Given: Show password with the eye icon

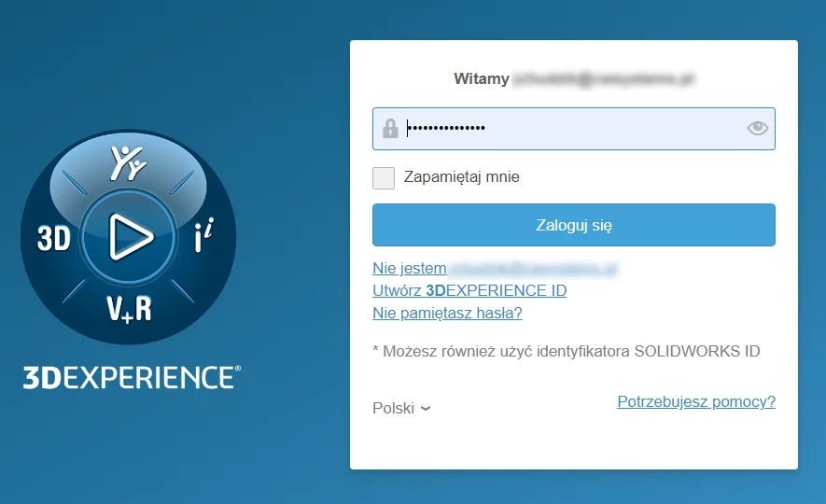Looking at the screenshot, I should 758,128.
